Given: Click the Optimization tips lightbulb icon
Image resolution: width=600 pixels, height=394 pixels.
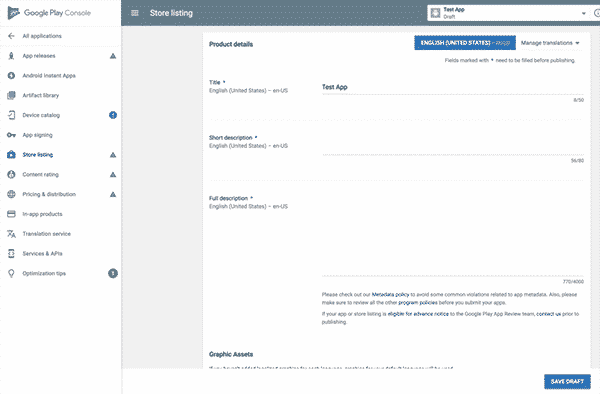Looking at the screenshot, I should click(11, 274).
